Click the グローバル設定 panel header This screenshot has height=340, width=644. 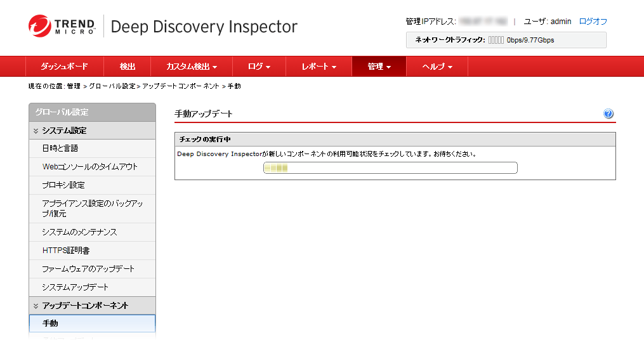pyautogui.click(x=93, y=112)
